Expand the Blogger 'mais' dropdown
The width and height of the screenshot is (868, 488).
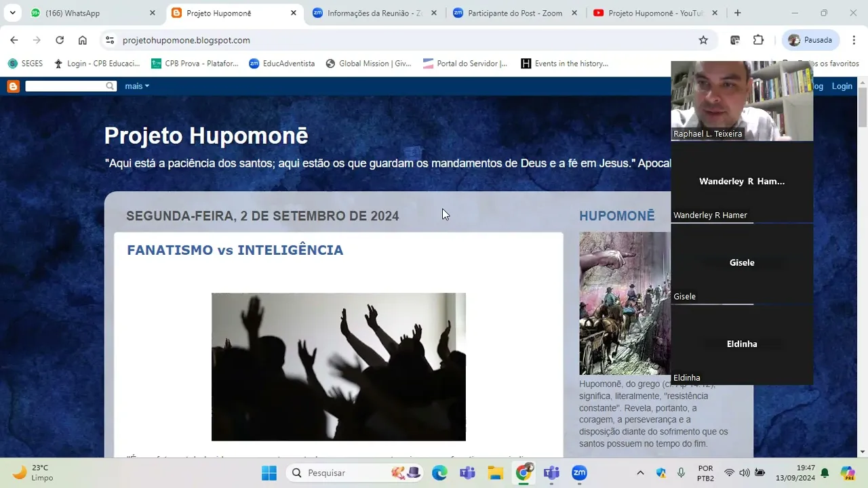tap(137, 86)
